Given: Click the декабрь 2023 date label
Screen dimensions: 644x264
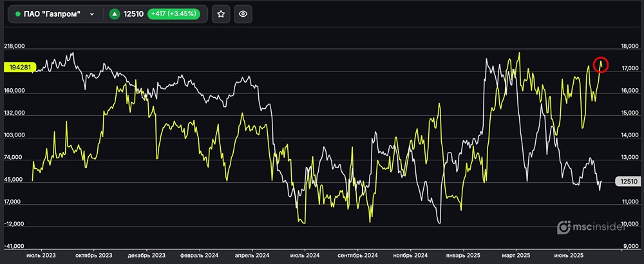Looking at the screenshot, I should click(x=146, y=255).
